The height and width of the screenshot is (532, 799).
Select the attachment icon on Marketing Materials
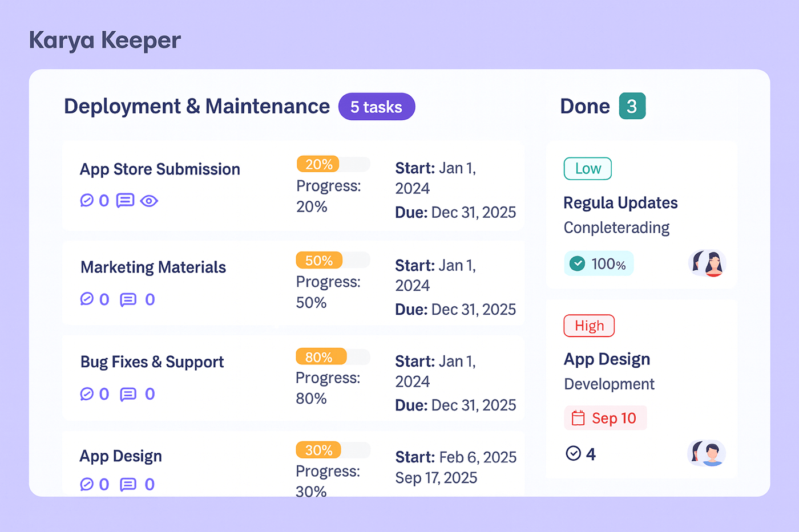[x=87, y=299]
